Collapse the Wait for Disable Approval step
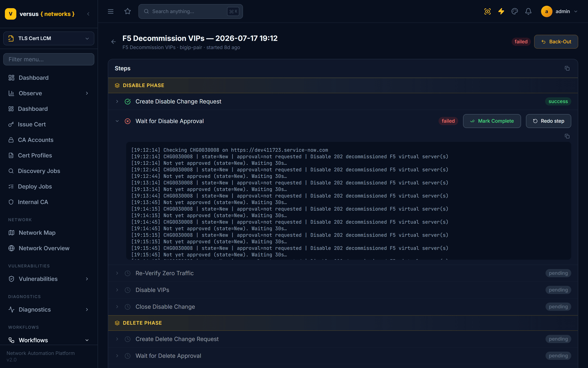 click(x=117, y=121)
